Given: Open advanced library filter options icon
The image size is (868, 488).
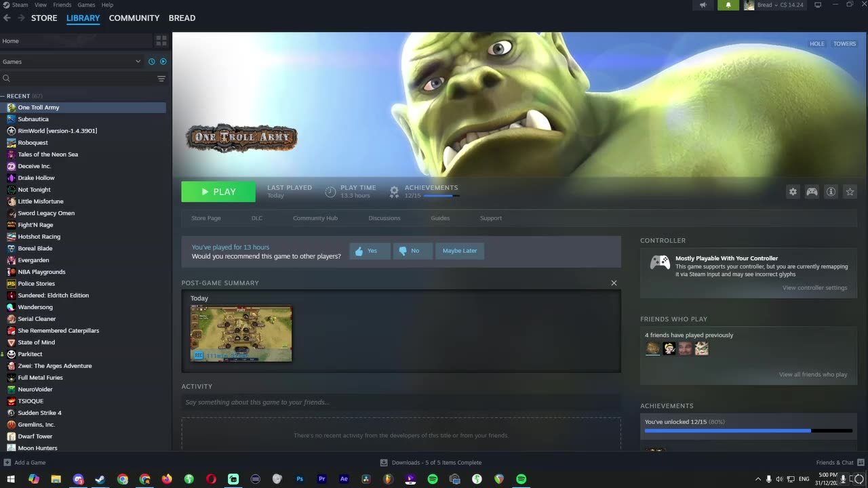Looking at the screenshot, I should point(161,79).
